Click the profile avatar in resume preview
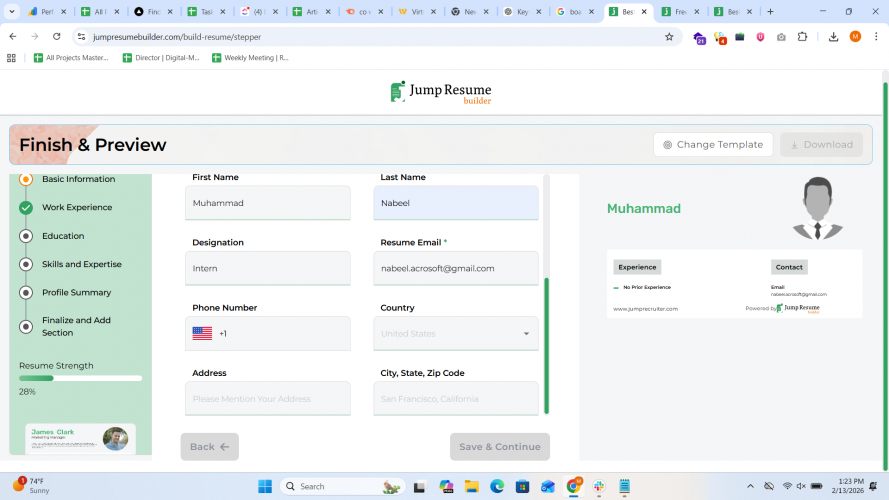Screen dimensions: 889x500 click(818, 208)
